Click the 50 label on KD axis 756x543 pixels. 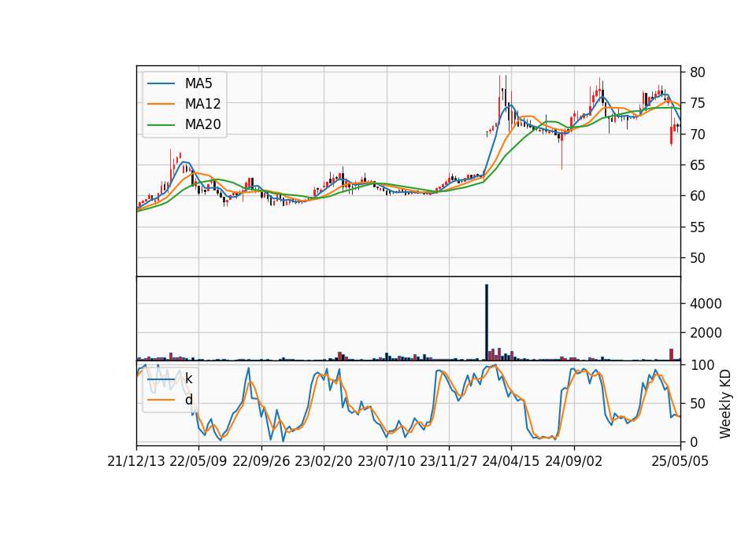click(697, 403)
